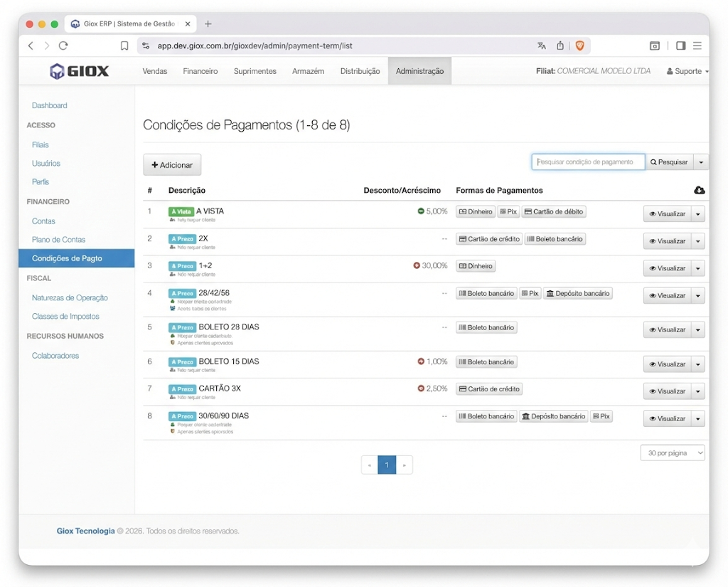Screen dimensions: 728x587
Task: Open the browser hamburger menu icon
Action: [x=697, y=46]
